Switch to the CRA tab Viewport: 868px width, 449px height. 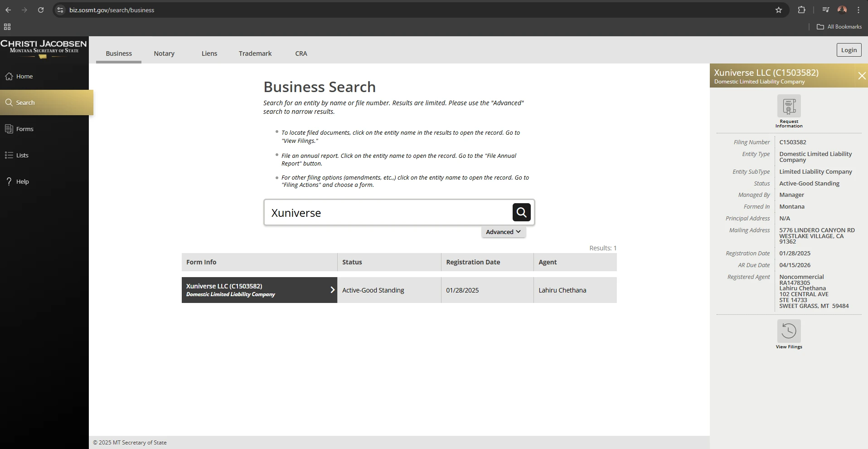coord(301,54)
